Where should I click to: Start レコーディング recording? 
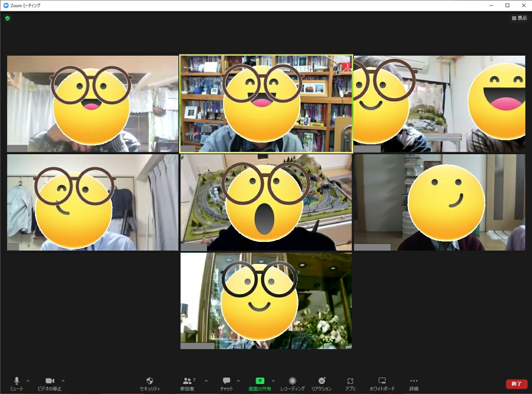pyautogui.click(x=293, y=384)
